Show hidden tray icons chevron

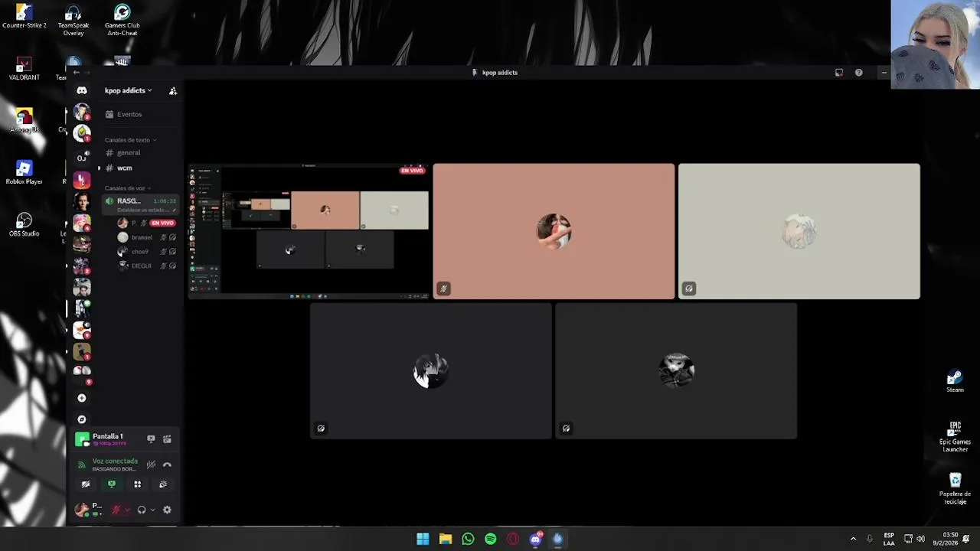853,539
